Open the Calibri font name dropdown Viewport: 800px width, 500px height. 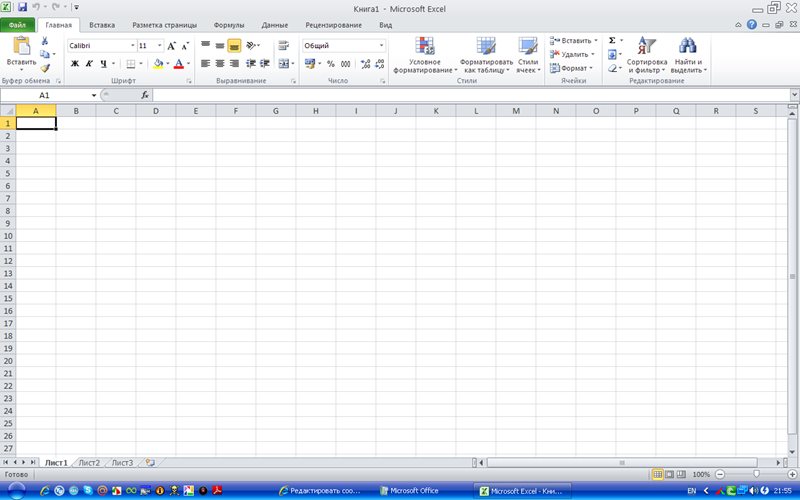pyautogui.click(x=133, y=45)
